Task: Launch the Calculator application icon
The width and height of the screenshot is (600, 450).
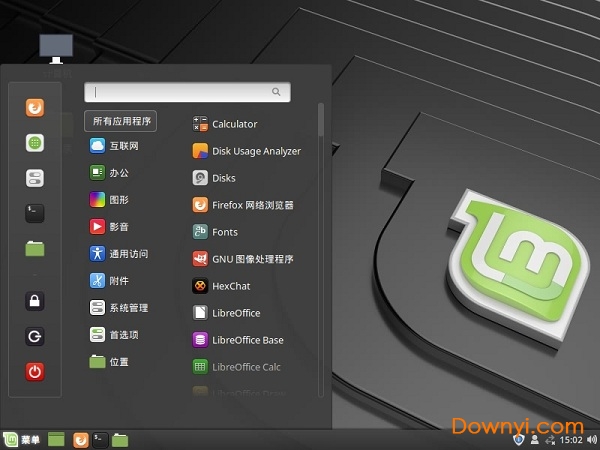Action: tap(200, 124)
